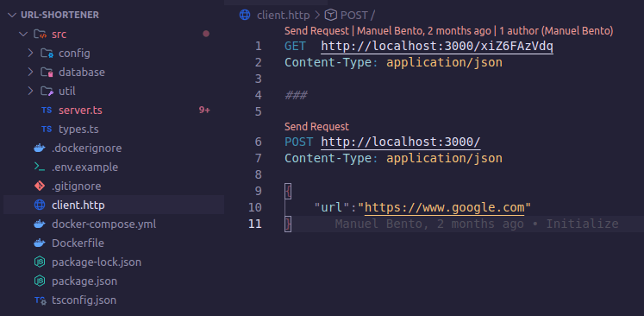
Task: Click the TS config icon for tsconfig.json
Action: pyautogui.click(x=40, y=300)
